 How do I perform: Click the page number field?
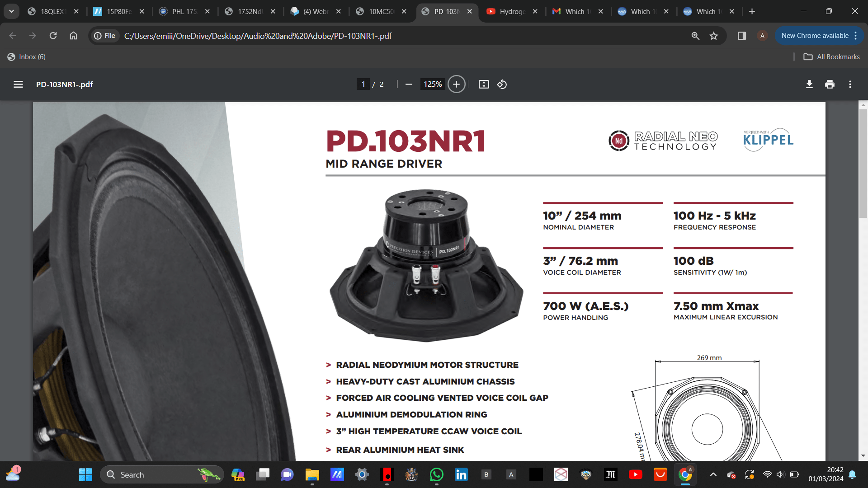363,84
